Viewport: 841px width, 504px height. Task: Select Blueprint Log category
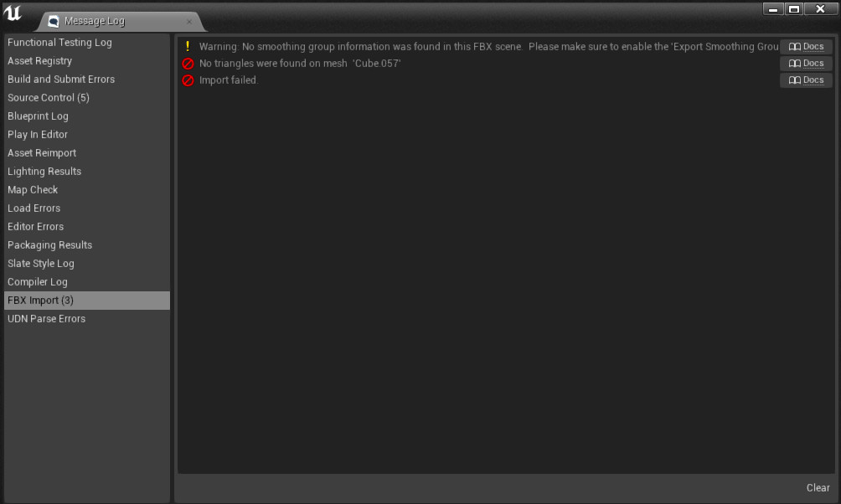click(x=87, y=116)
